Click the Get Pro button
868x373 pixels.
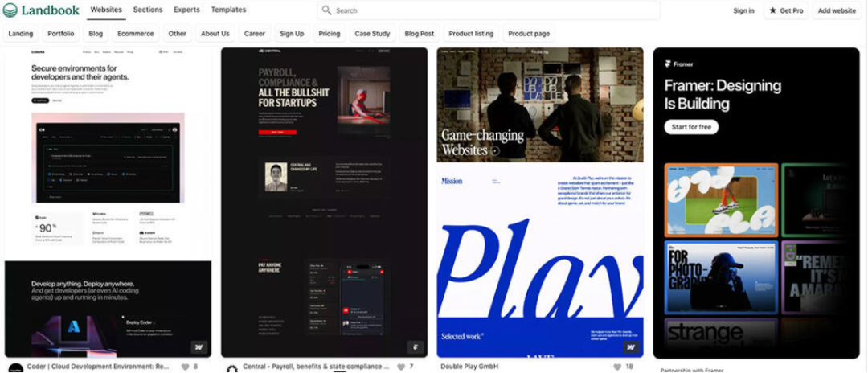tap(786, 10)
